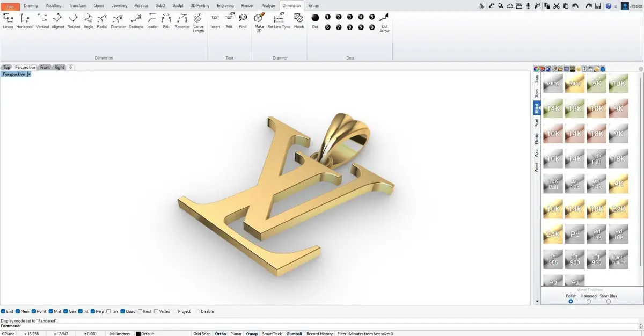Click the scissors Cut icon
Screen dimensions: 644x336
[557, 5]
